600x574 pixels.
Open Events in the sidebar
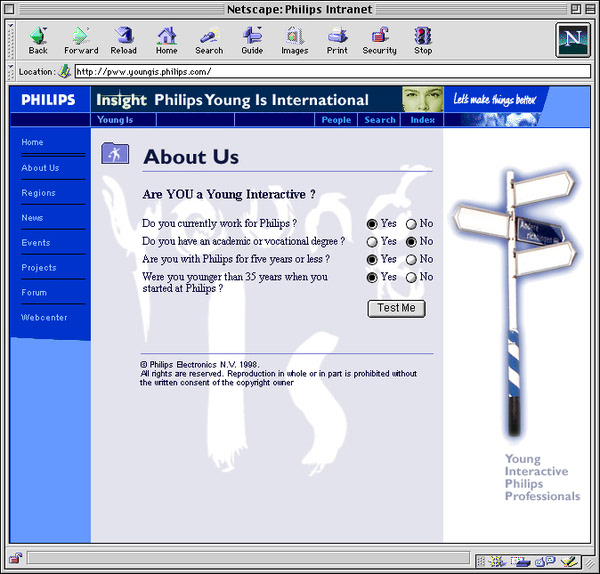[36, 243]
